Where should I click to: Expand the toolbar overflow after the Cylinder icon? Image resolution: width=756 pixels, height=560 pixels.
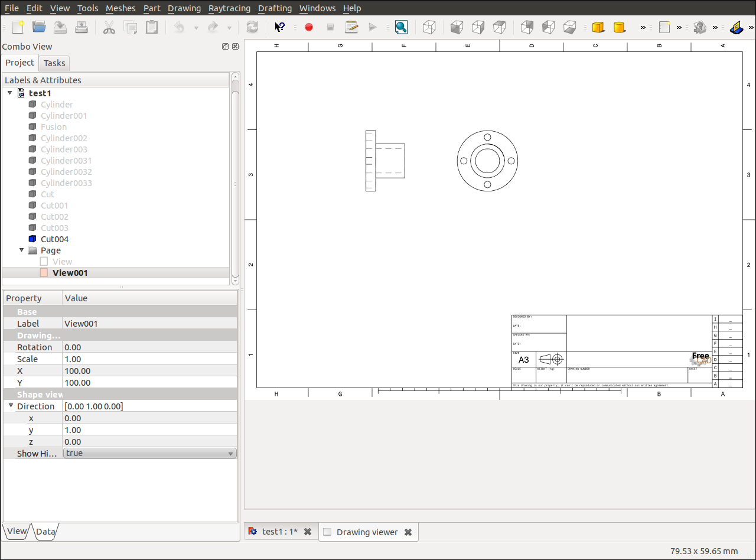coord(643,27)
